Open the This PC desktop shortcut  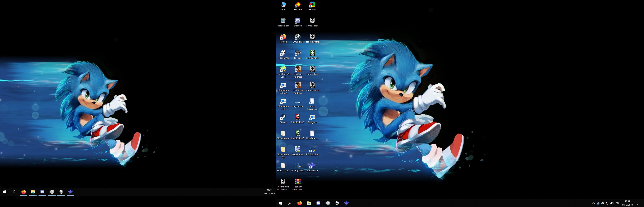click(283, 6)
